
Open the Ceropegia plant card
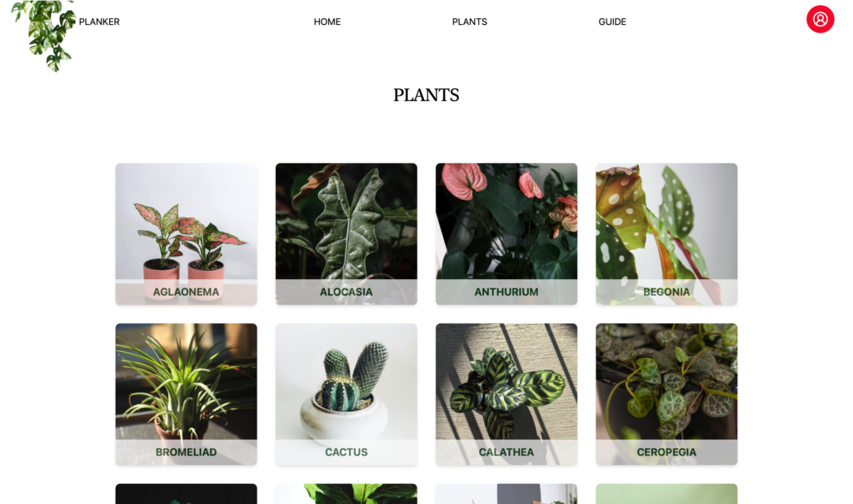pyautogui.click(x=666, y=394)
